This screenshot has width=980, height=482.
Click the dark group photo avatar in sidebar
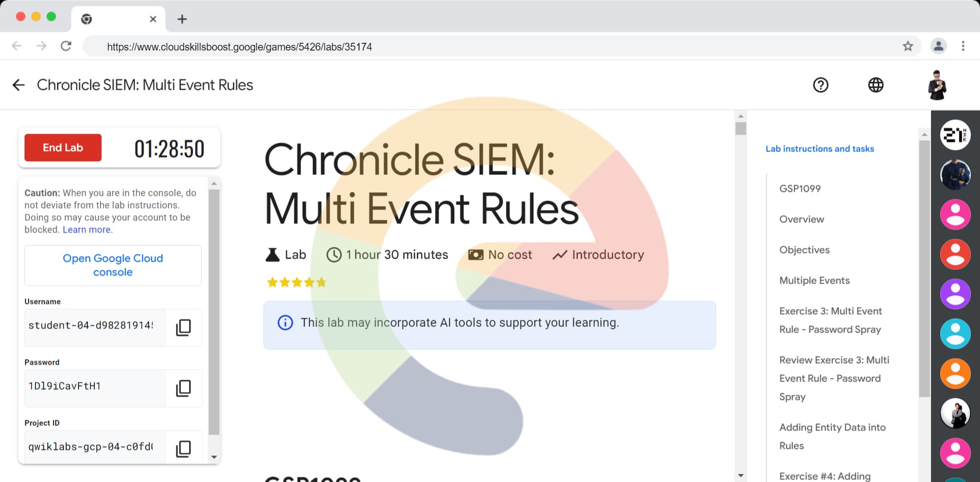click(955, 175)
